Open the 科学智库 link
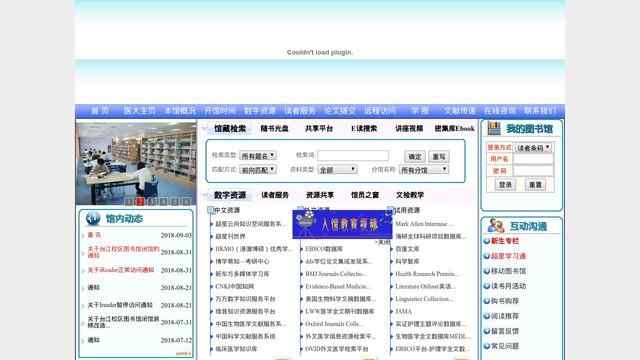Image resolution: width=640 pixels, height=360 pixels. pos(407,262)
